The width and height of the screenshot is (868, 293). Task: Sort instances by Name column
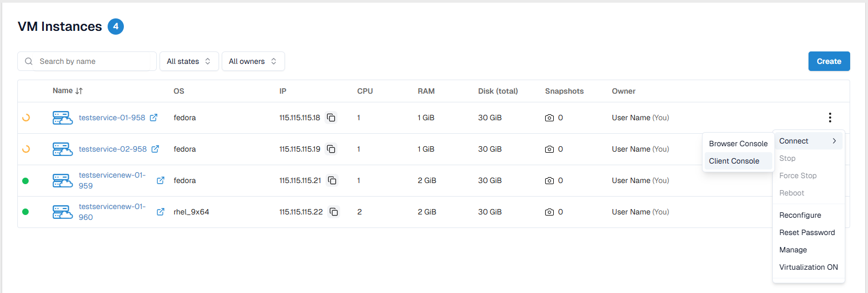tap(68, 91)
